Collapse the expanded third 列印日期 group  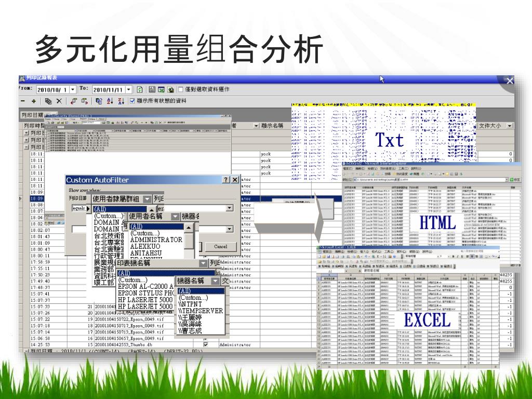26,147
